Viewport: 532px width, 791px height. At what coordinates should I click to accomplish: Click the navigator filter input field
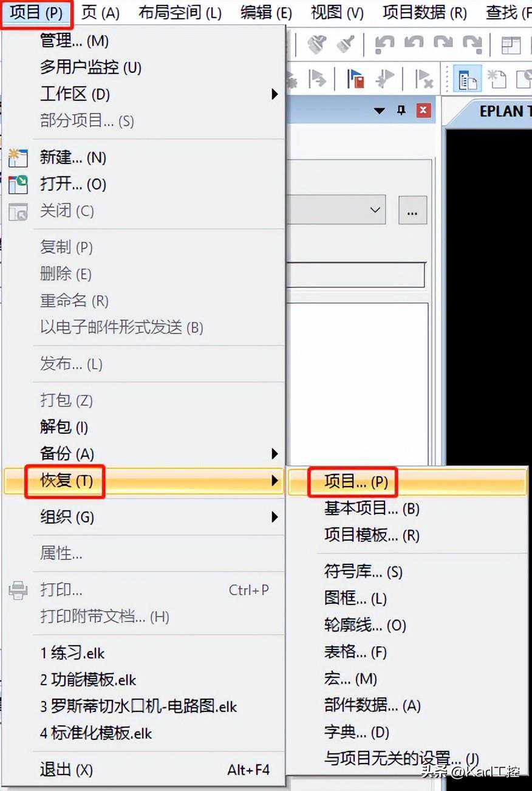point(355,275)
